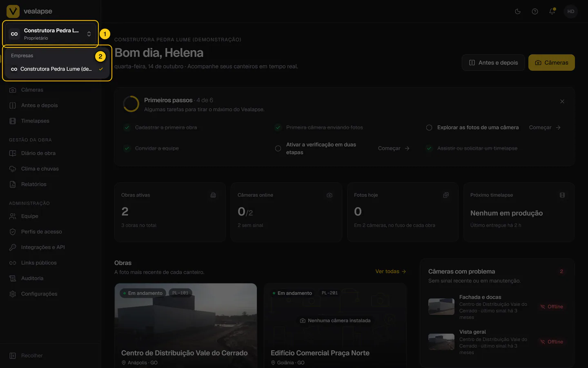Click the Antes e depois header button

[493, 63]
